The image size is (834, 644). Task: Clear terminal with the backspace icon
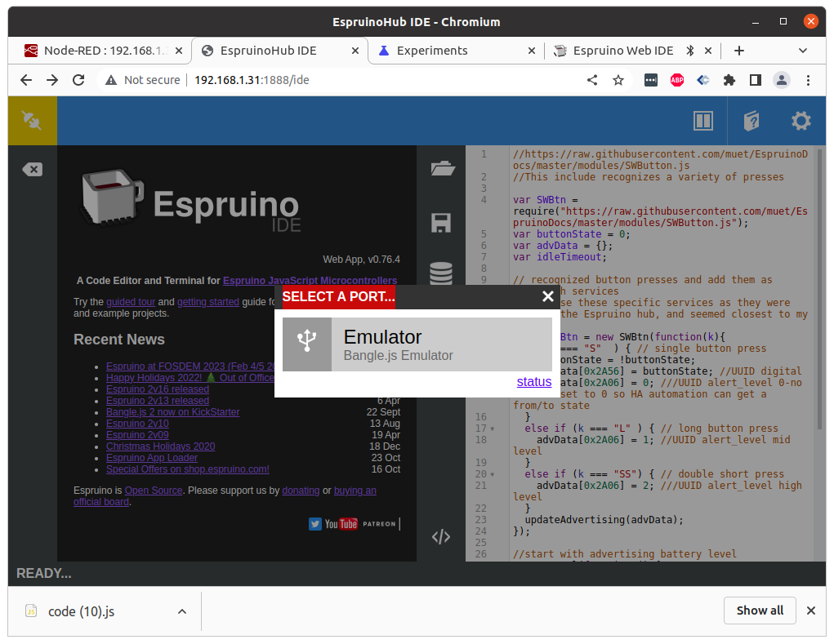tap(33, 170)
